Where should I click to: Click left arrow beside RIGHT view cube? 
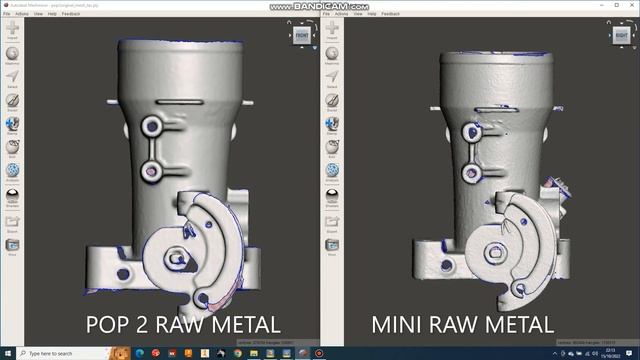point(610,36)
